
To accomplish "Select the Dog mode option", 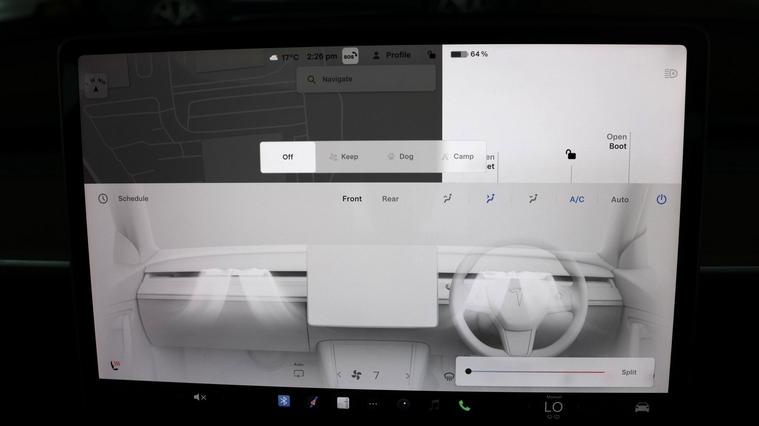I will point(400,157).
